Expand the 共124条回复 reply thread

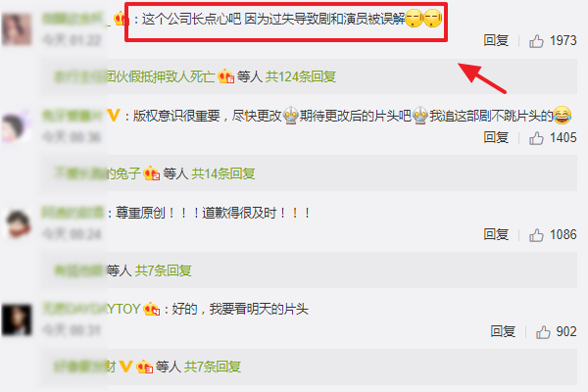click(x=301, y=76)
